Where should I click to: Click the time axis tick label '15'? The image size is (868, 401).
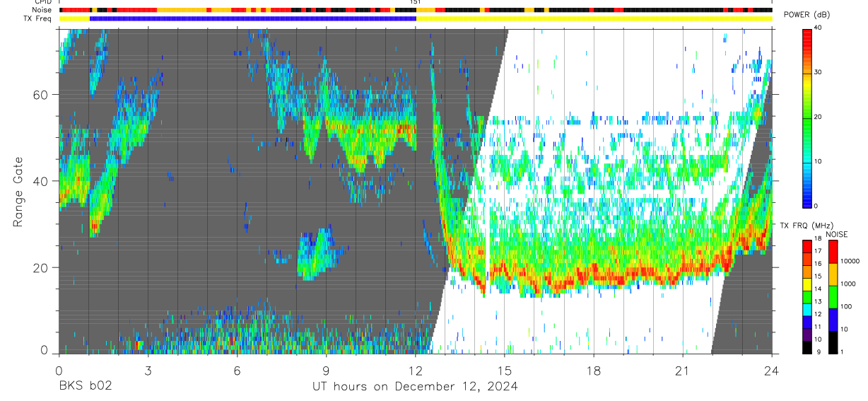pyautogui.click(x=504, y=371)
